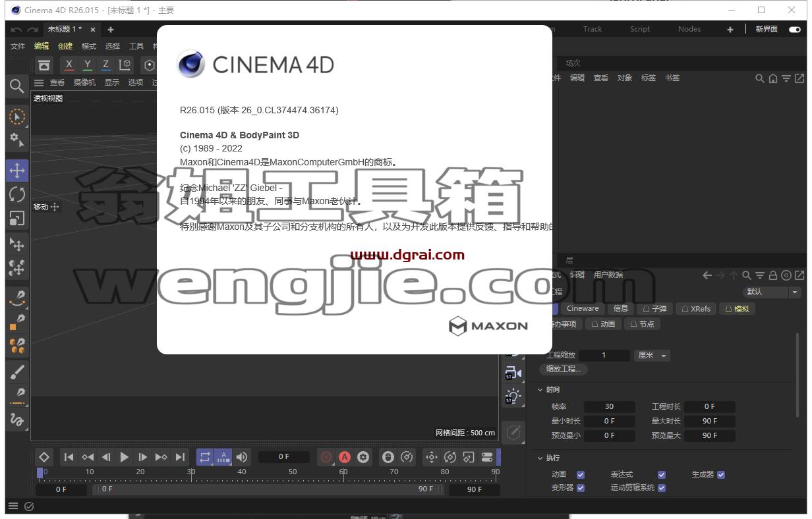Step to next frame
The height and width of the screenshot is (519, 812).
[x=142, y=457]
